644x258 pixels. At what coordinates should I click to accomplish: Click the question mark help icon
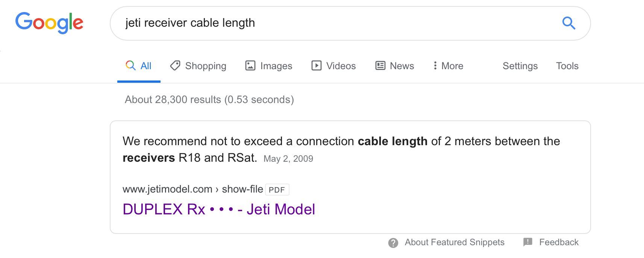(393, 243)
